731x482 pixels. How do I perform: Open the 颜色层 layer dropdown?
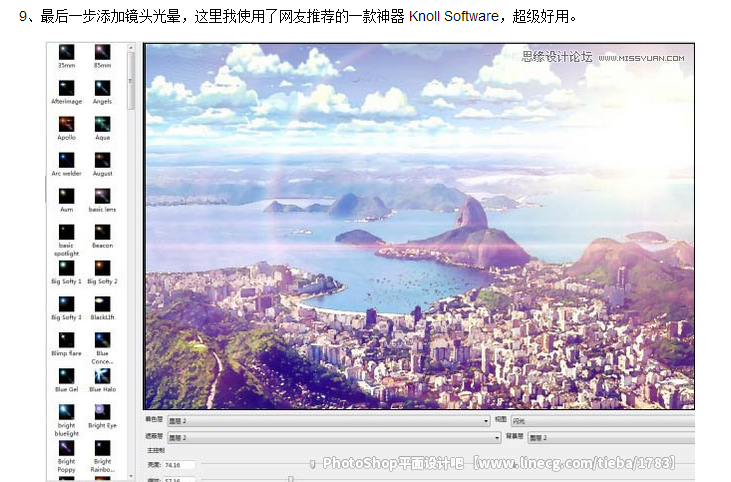[329, 420]
